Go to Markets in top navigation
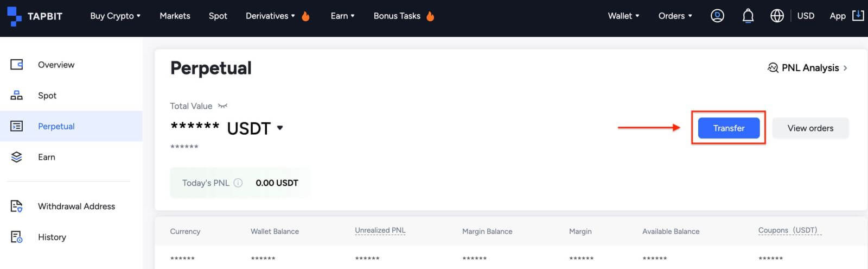The height and width of the screenshot is (269, 868). [175, 16]
